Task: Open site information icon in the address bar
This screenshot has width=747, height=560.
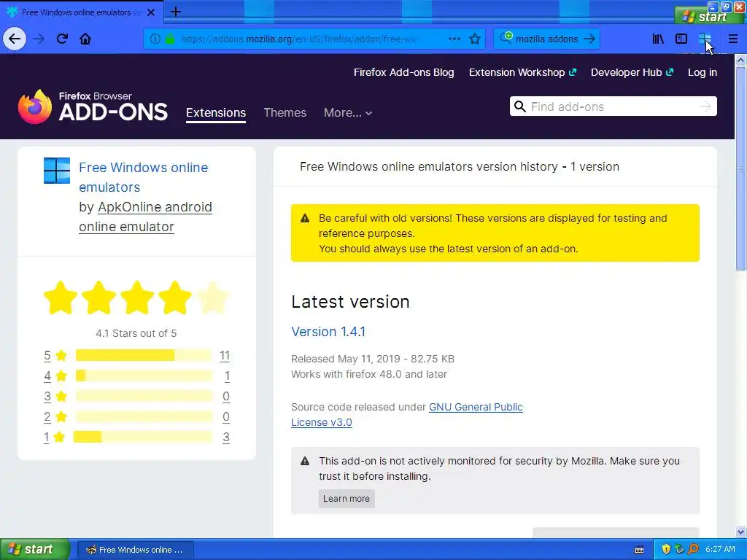Action: [155, 39]
